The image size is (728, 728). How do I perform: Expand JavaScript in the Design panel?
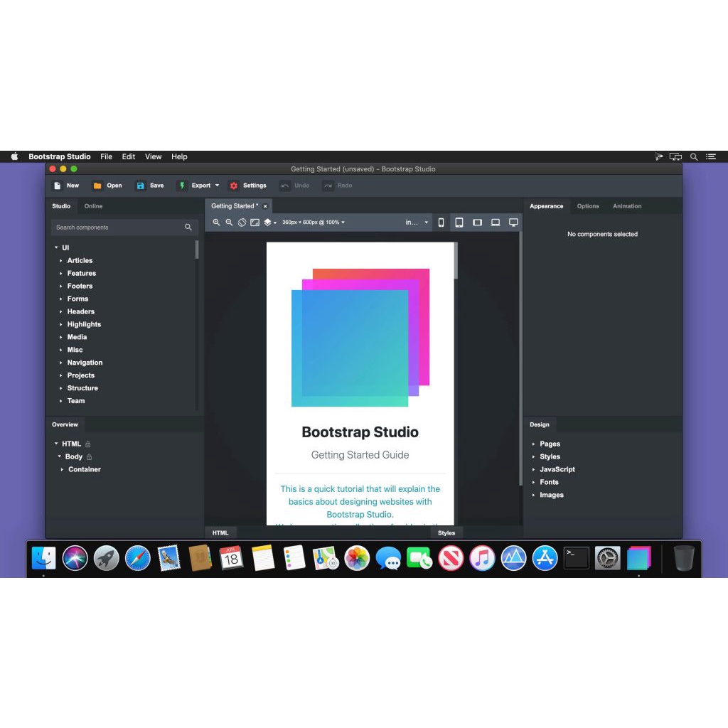tap(533, 470)
